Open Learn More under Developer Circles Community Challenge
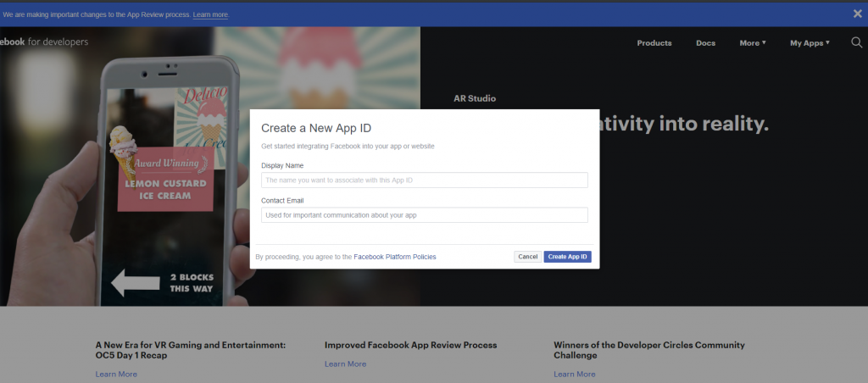The width and height of the screenshot is (868, 383). (575, 375)
